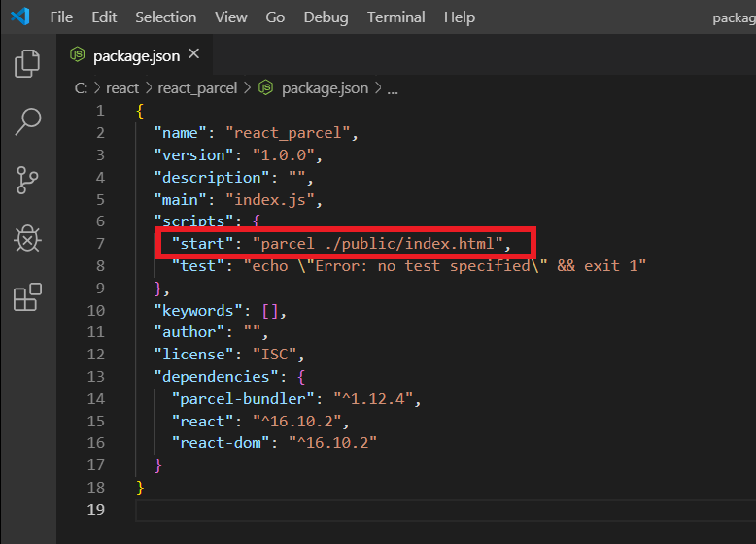
Task: Open the Go menu
Action: pyautogui.click(x=275, y=17)
